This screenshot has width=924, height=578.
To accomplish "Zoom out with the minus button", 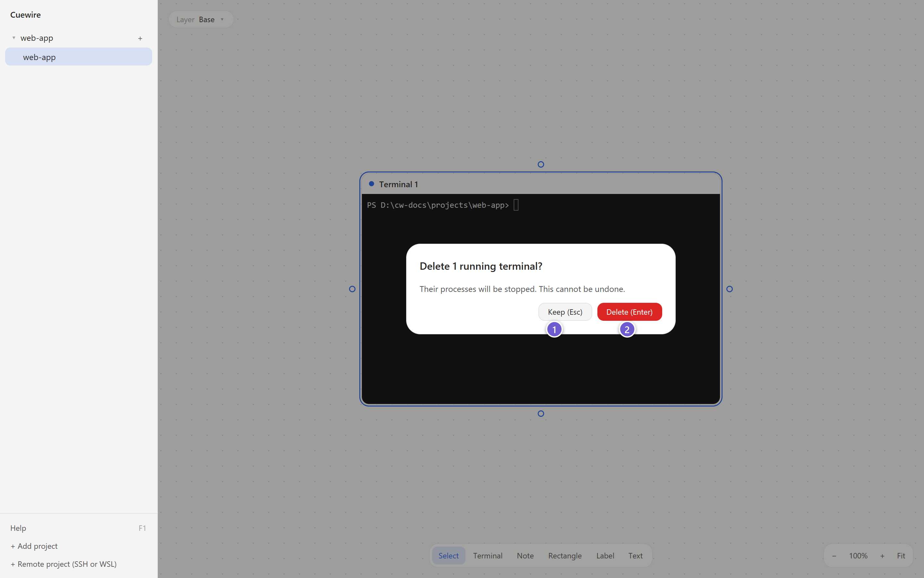I will 834,556.
